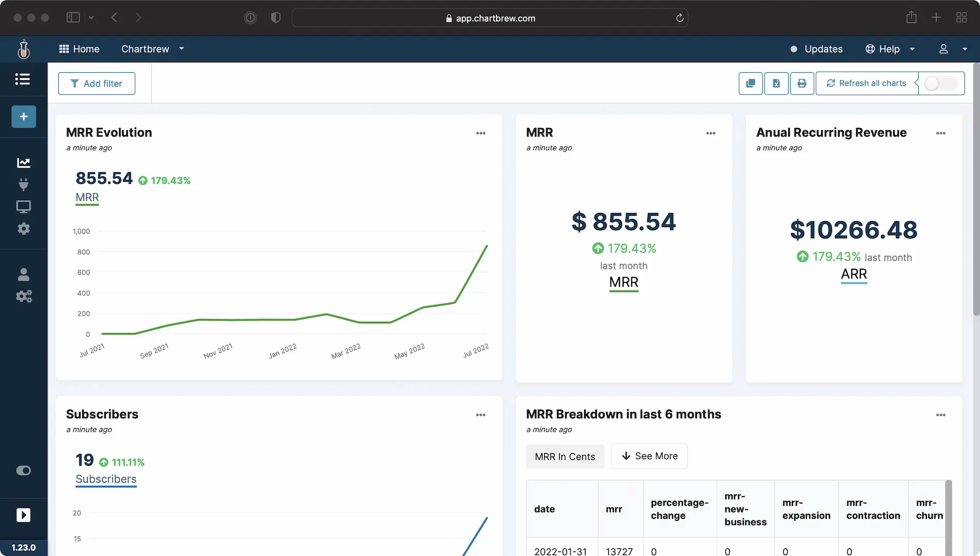Screen dimensions: 980x556
Task: Click the Subscribers legend label
Action: click(x=106, y=479)
